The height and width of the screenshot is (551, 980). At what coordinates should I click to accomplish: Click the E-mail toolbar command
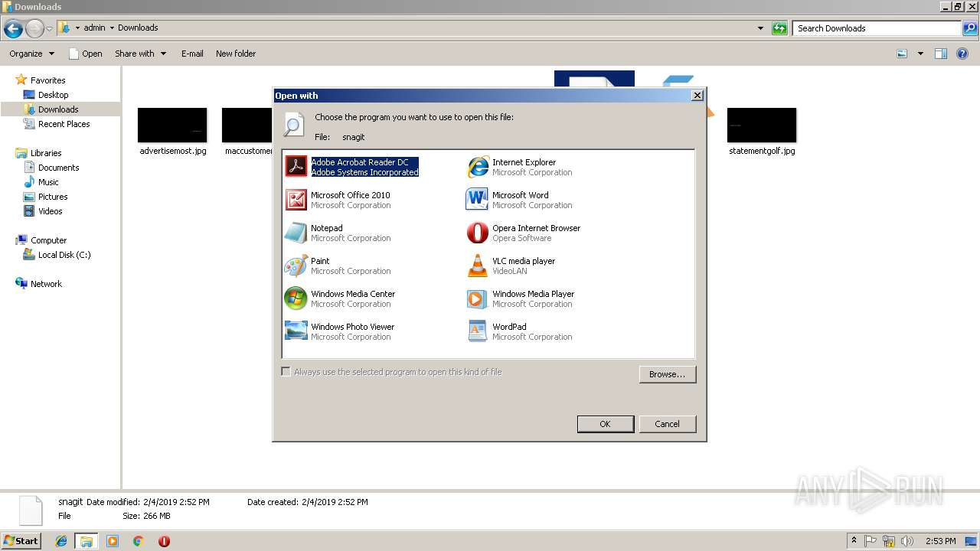click(x=192, y=54)
